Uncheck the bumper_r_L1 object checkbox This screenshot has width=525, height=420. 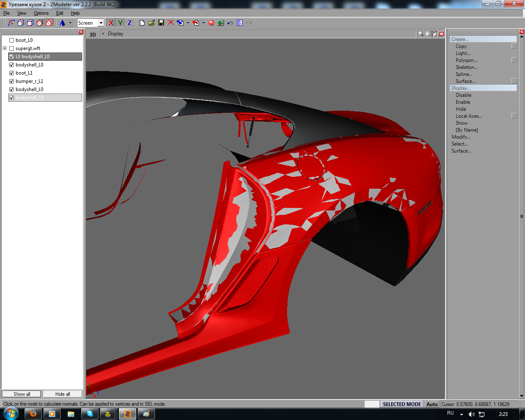[x=11, y=81]
